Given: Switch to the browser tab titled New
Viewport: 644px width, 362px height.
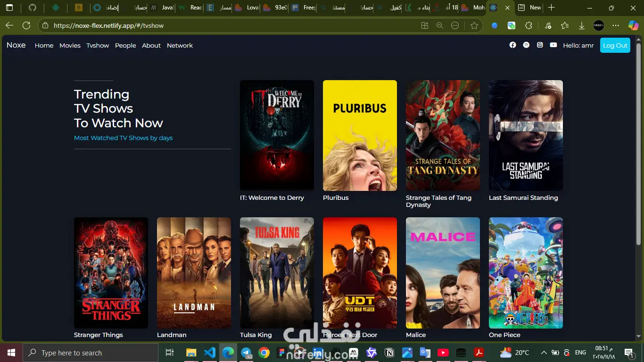Looking at the screenshot, I should pos(529,8).
